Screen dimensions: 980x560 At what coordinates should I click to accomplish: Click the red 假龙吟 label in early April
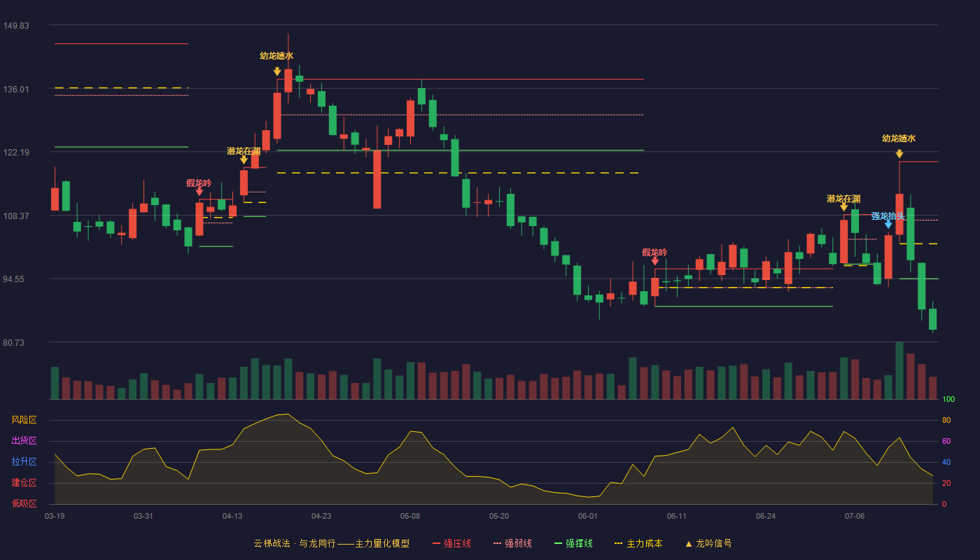(x=199, y=183)
